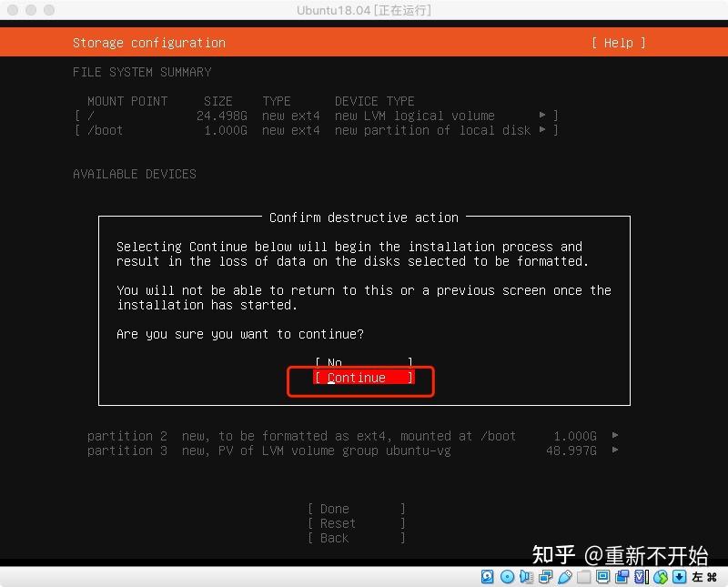
Task: Click the shared folders status icon
Action: (x=583, y=577)
